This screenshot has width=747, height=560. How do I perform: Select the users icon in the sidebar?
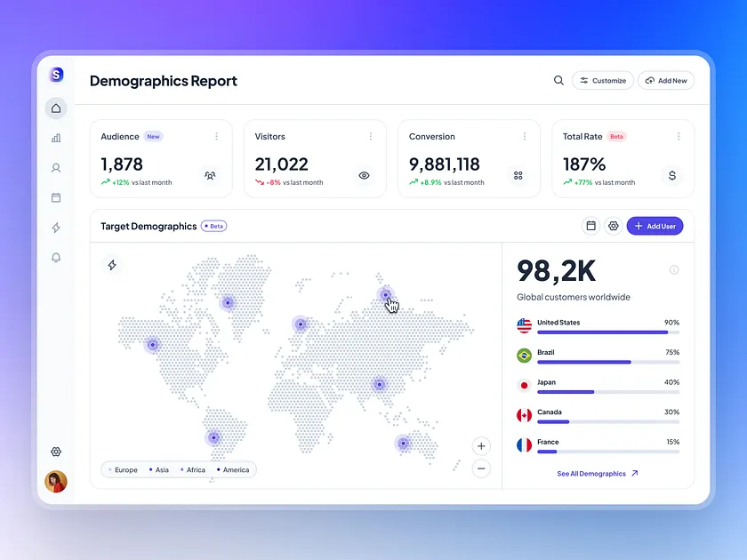pos(56,167)
